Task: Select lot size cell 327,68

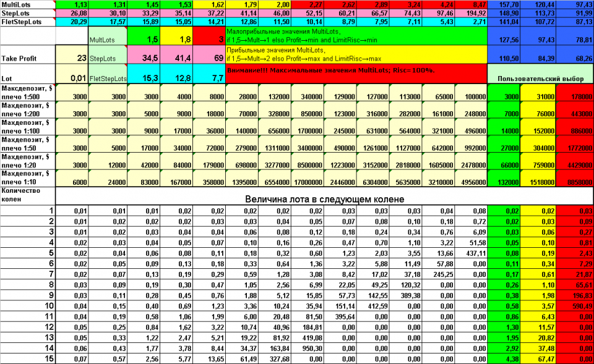Action: (x=275, y=358)
